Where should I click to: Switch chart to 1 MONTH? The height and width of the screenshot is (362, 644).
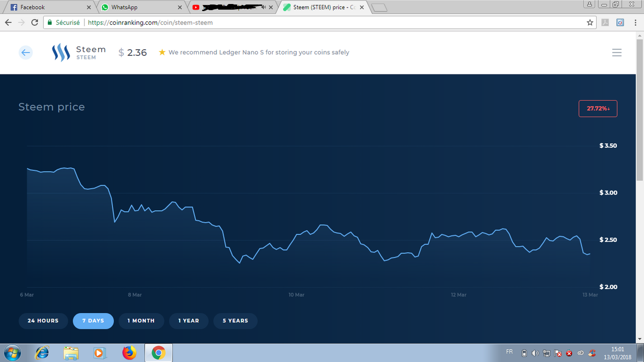(141, 321)
